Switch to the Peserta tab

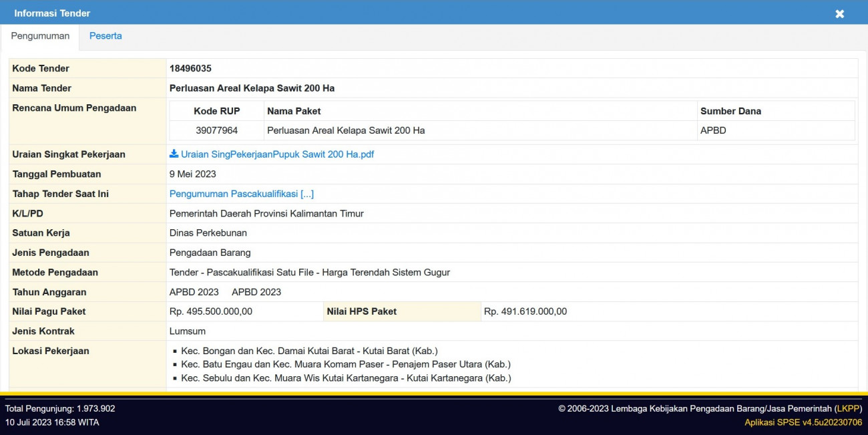pos(105,36)
